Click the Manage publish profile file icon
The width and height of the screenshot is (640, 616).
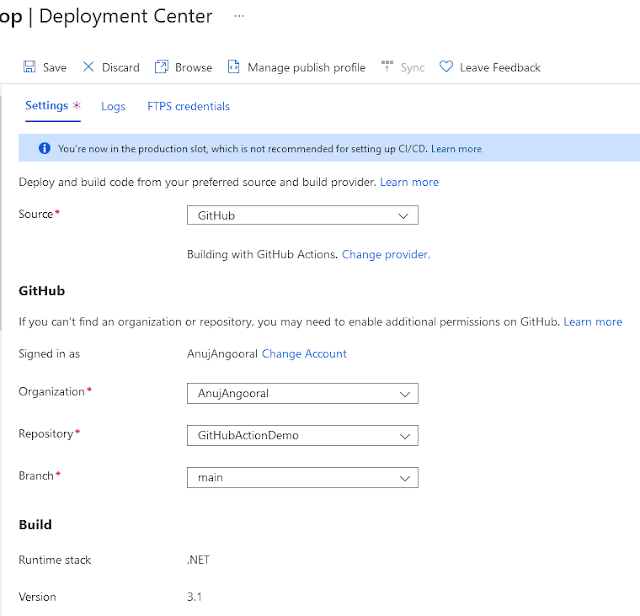pyautogui.click(x=233, y=67)
